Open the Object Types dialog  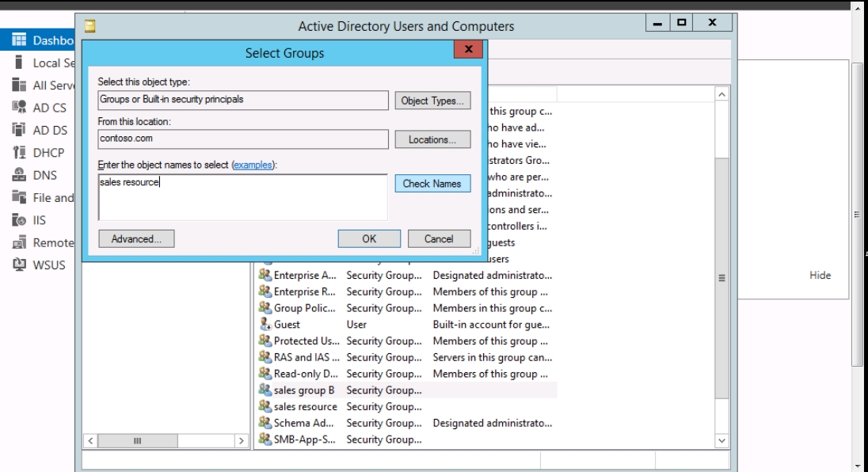(x=432, y=101)
